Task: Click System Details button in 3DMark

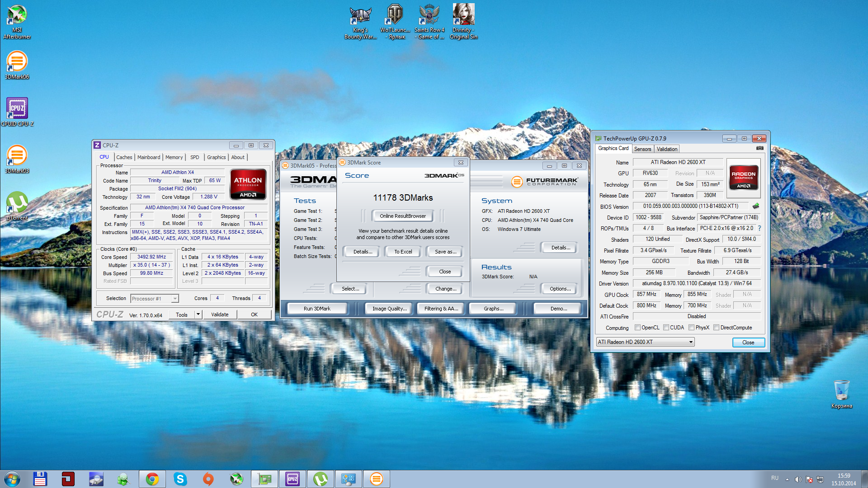Action: [x=560, y=248]
